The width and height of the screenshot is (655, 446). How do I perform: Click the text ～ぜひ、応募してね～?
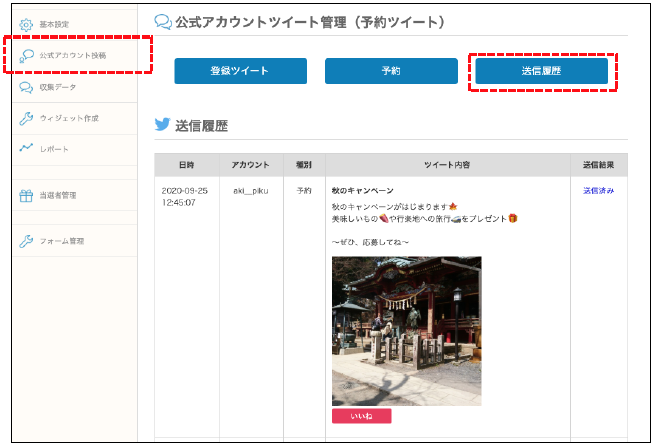[x=371, y=242]
